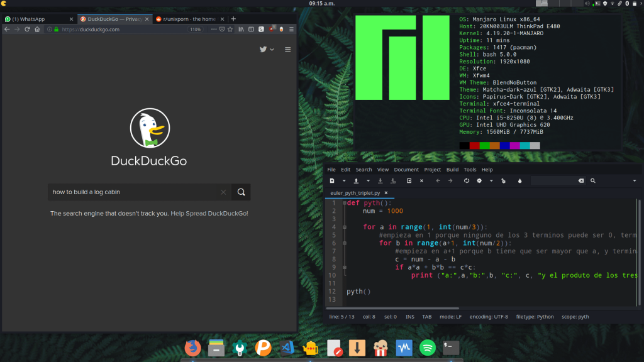Open the Build menu in Geany

click(x=452, y=170)
